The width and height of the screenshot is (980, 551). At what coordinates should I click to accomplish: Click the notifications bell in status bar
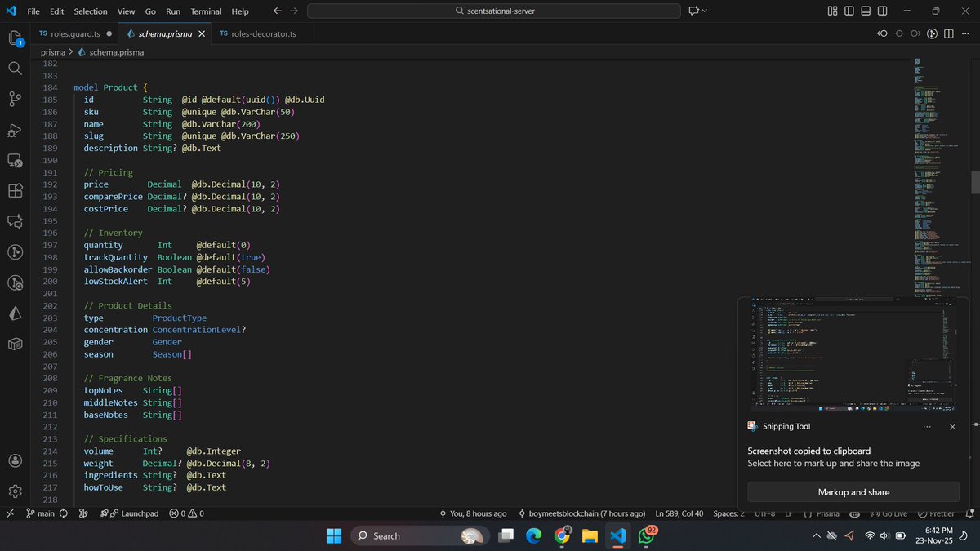969,513
